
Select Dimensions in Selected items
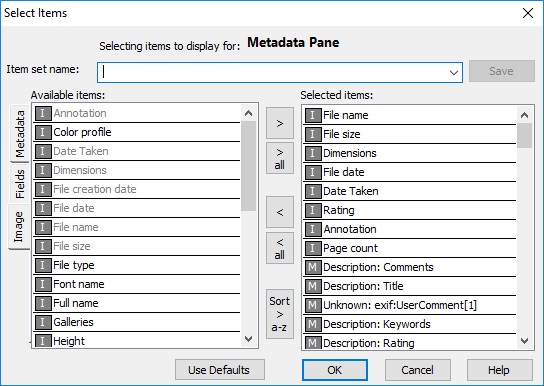[x=410, y=153]
